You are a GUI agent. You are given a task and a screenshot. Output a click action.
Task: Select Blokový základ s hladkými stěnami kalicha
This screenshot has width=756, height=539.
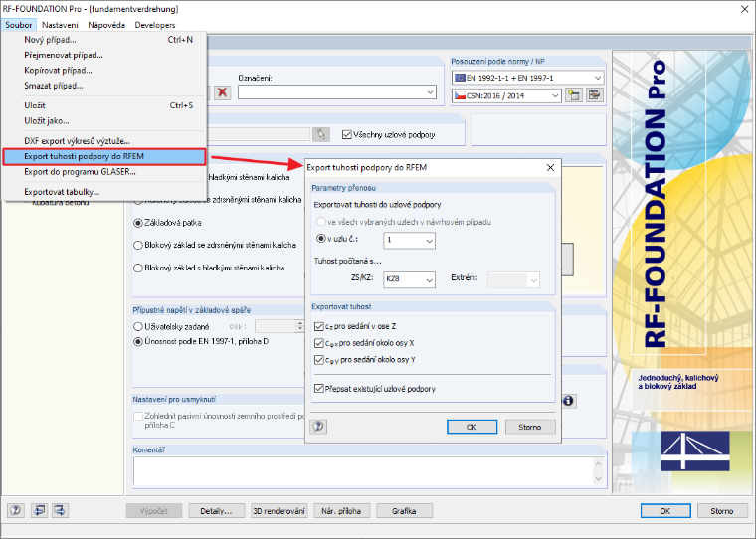(x=138, y=268)
